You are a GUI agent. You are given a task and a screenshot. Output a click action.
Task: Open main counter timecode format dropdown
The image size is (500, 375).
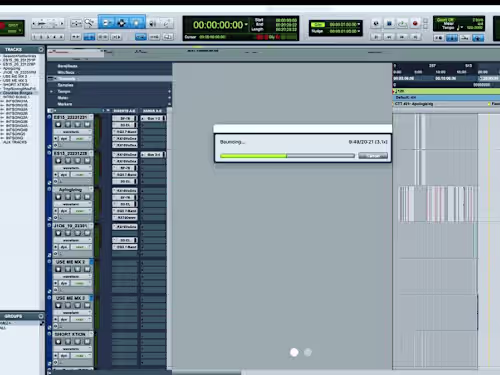tap(246, 25)
